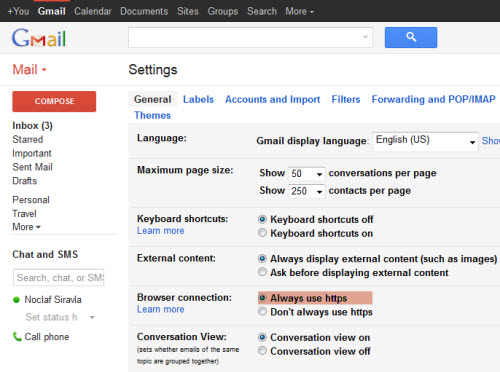Open the Travel label

point(24,213)
